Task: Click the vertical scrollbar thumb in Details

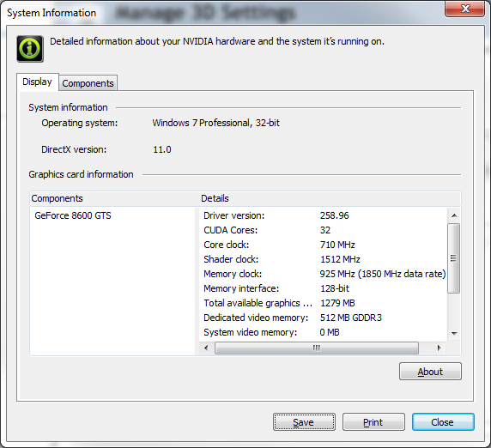Action: (x=454, y=258)
